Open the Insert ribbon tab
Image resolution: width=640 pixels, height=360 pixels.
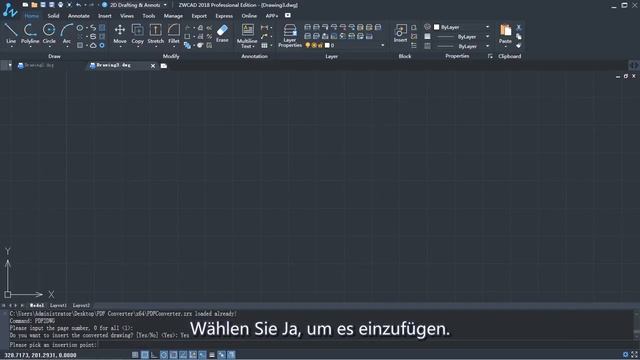(x=104, y=16)
